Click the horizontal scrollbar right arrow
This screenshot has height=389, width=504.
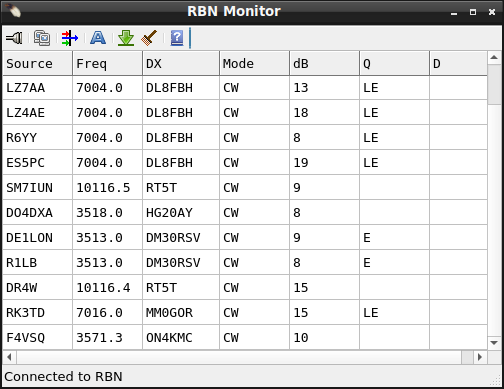click(480, 357)
